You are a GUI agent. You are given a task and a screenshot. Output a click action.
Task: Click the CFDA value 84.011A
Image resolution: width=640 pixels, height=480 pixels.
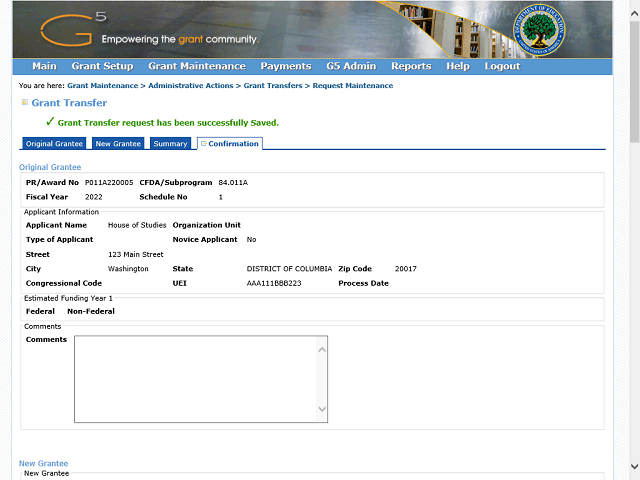pyautogui.click(x=233, y=183)
